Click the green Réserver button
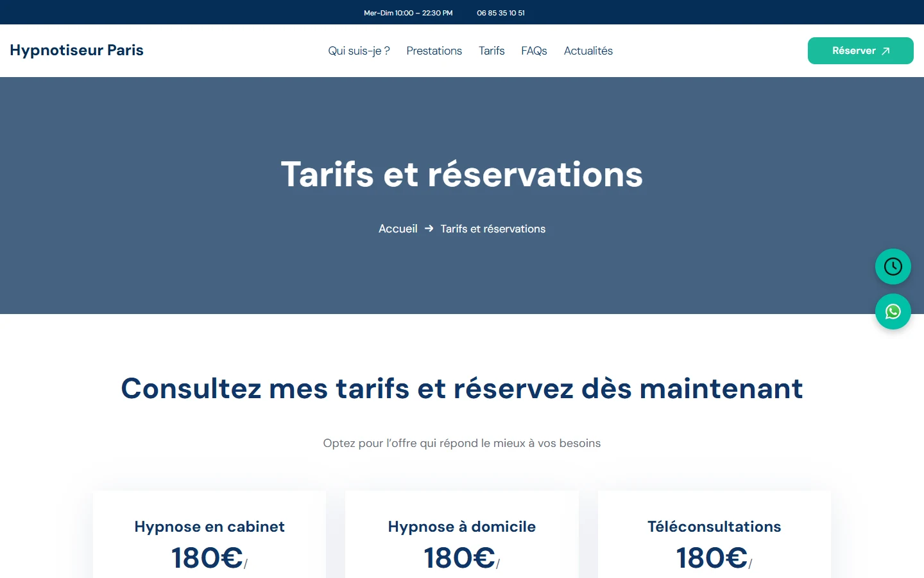This screenshot has width=924, height=578. 860,51
